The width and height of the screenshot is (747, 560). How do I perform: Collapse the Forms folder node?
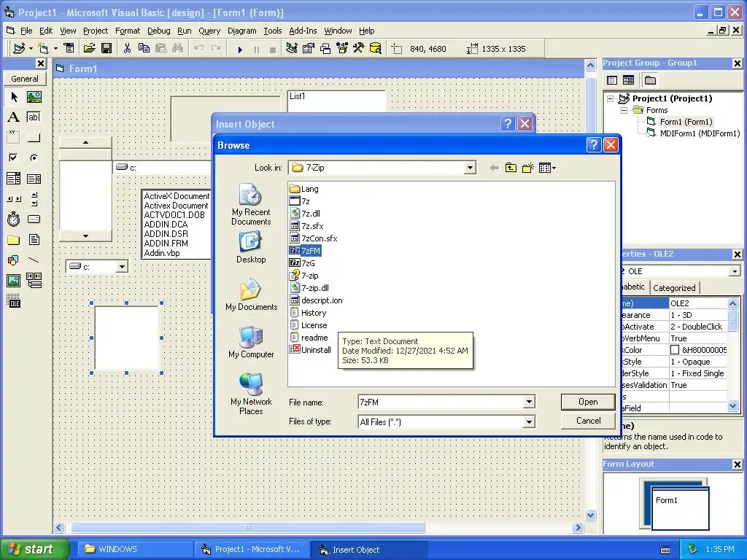(624, 110)
